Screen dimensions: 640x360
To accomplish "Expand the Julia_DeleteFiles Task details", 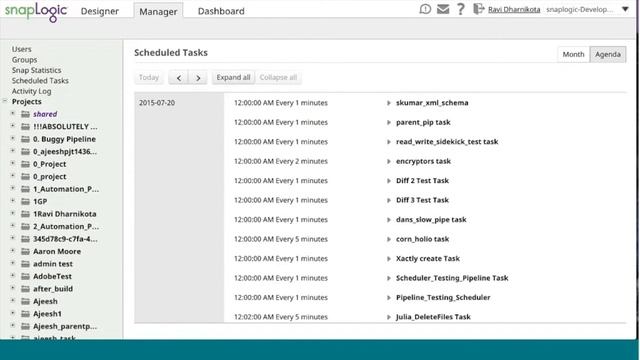I will click(389, 317).
